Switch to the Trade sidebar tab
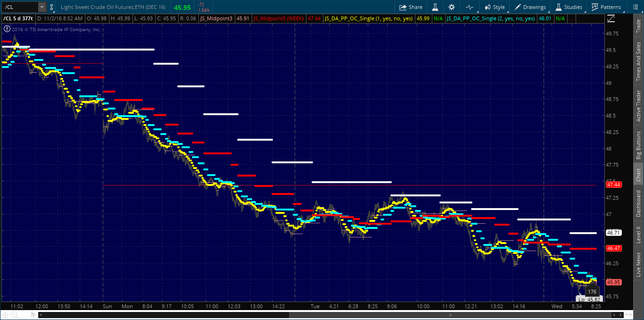 tap(639, 26)
